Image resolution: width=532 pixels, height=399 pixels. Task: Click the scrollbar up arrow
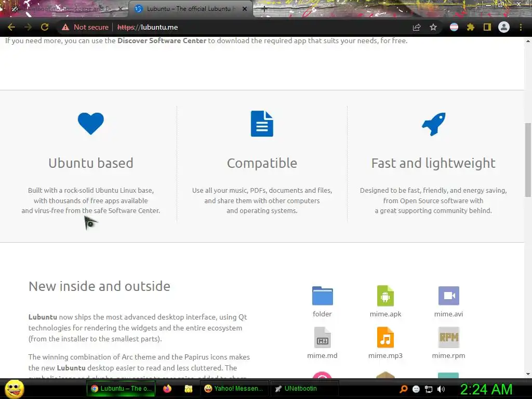528,41
